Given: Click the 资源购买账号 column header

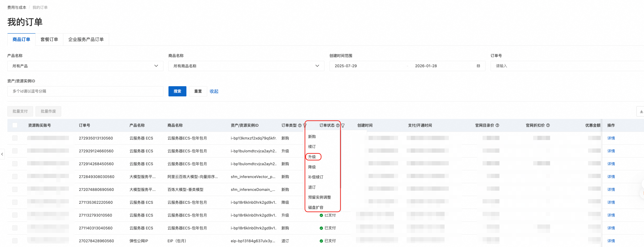Looking at the screenshot, I should click(39, 125).
